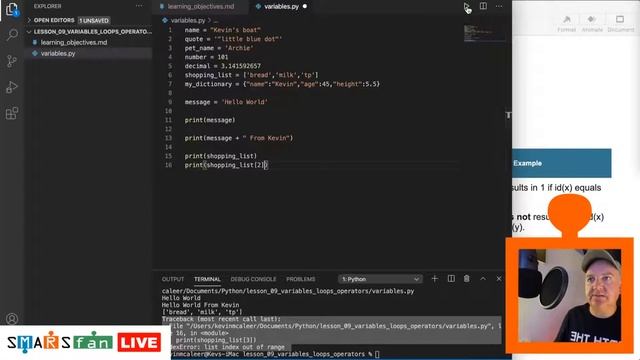Image resolution: width=640 pixels, height=360 pixels.
Task: Run Python file with play button
Action: tap(466, 6)
